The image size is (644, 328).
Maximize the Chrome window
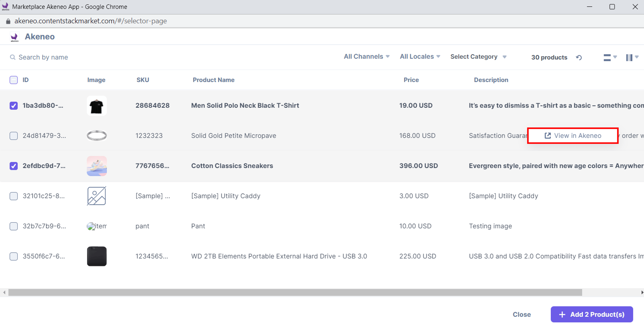tap(612, 7)
